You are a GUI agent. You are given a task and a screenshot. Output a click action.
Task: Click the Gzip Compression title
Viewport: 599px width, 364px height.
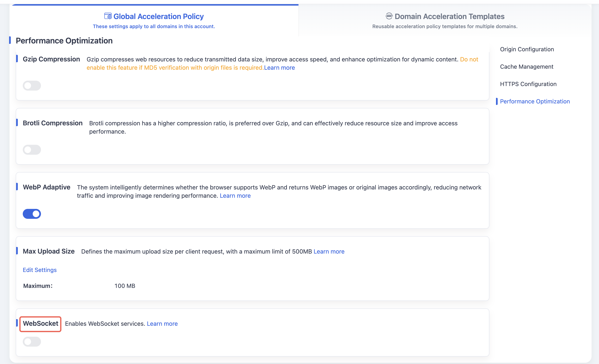tap(51, 59)
